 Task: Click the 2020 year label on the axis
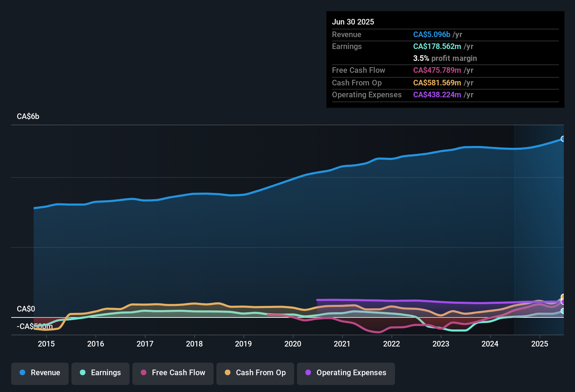pyautogui.click(x=293, y=344)
